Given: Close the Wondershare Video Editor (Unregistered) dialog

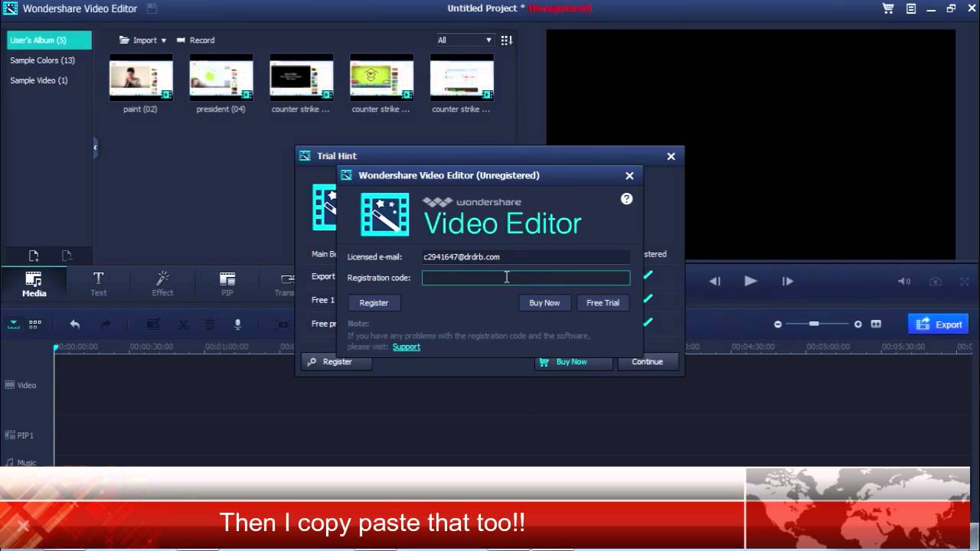Looking at the screenshot, I should (x=629, y=175).
